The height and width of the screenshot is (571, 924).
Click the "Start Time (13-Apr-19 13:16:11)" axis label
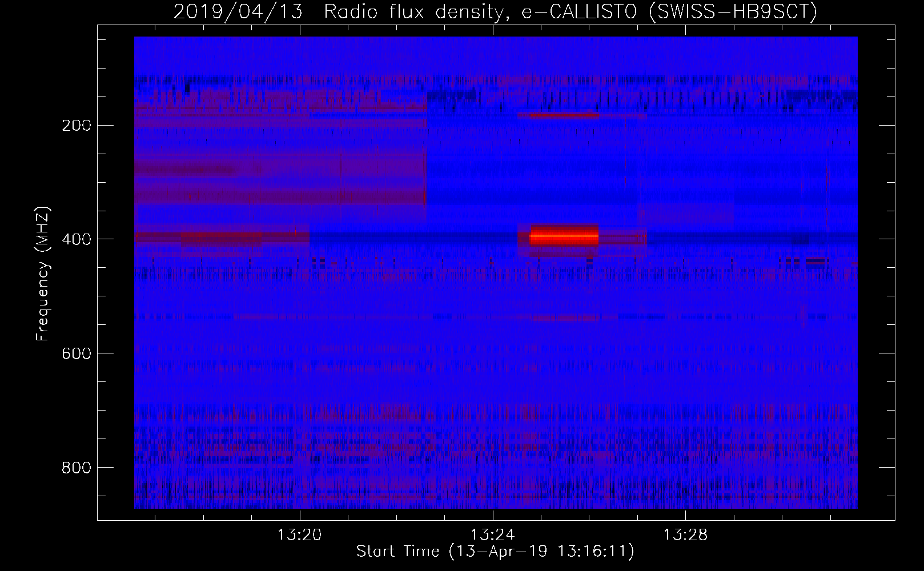pos(495,552)
